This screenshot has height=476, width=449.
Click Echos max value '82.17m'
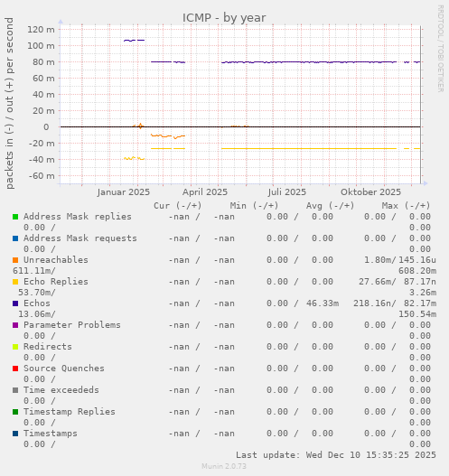click(420, 303)
